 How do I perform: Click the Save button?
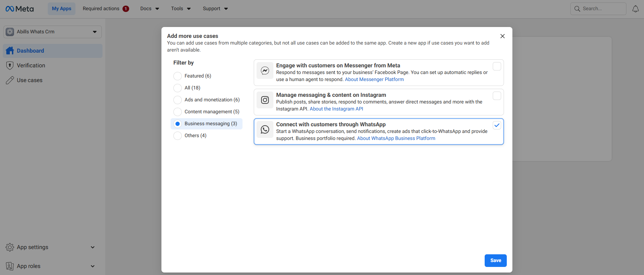(x=495, y=260)
